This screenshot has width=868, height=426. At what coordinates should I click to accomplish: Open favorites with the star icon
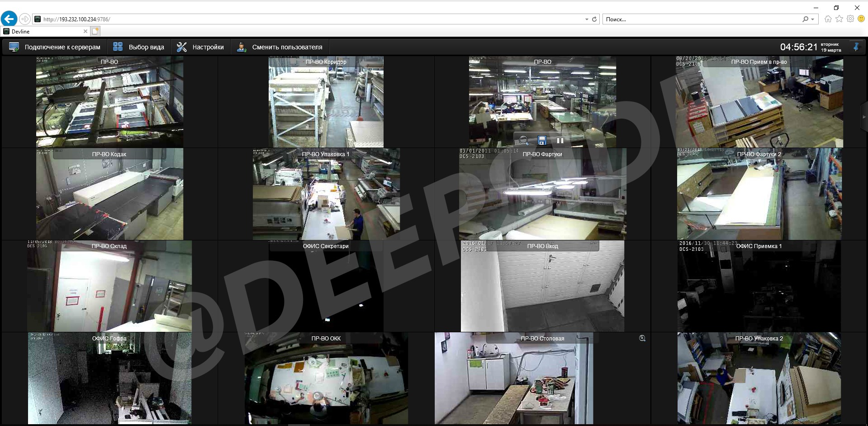click(839, 19)
